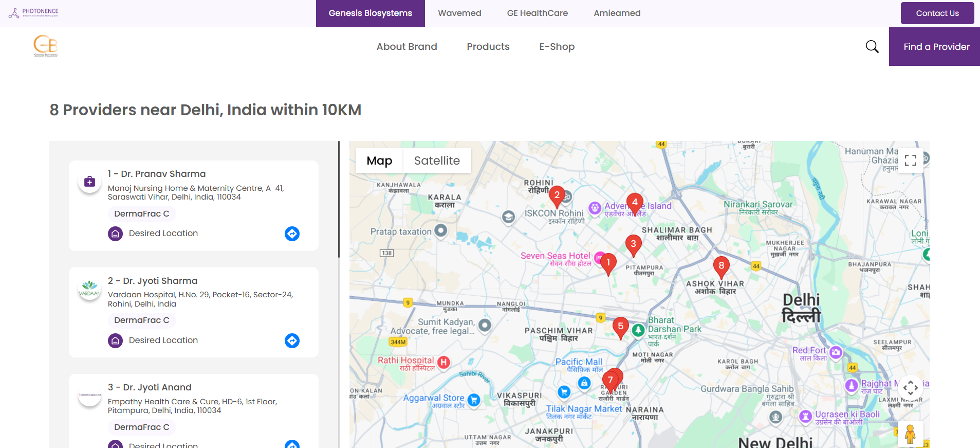This screenshot has width=980, height=448.
Task: Get directions to Dr. Jyoti Sharma
Action: pyautogui.click(x=292, y=341)
